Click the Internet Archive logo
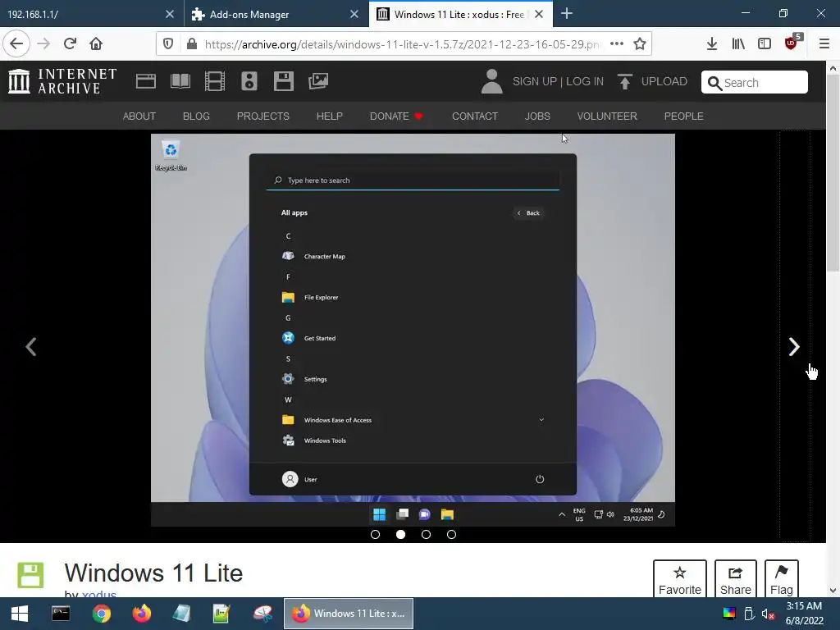The width and height of the screenshot is (840, 630). pyautogui.click(x=62, y=81)
